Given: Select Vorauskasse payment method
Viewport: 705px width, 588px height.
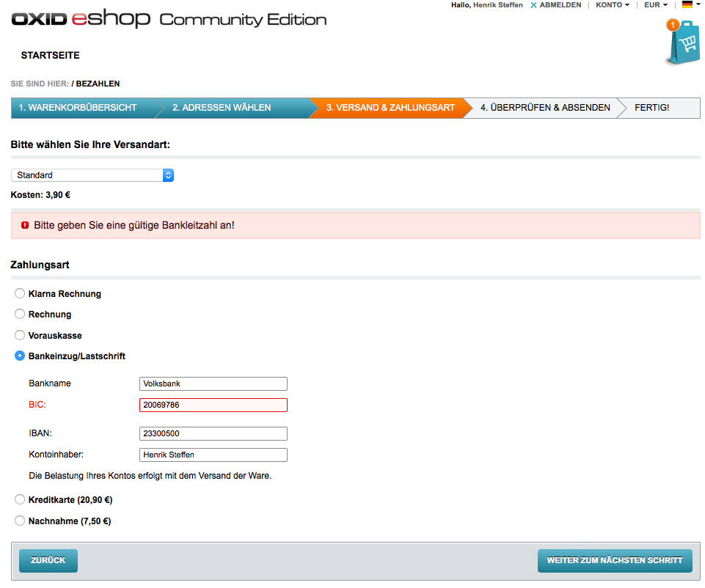Looking at the screenshot, I should 20,335.
